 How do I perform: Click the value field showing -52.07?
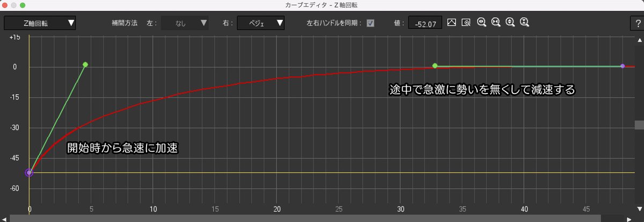click(425, 23)
